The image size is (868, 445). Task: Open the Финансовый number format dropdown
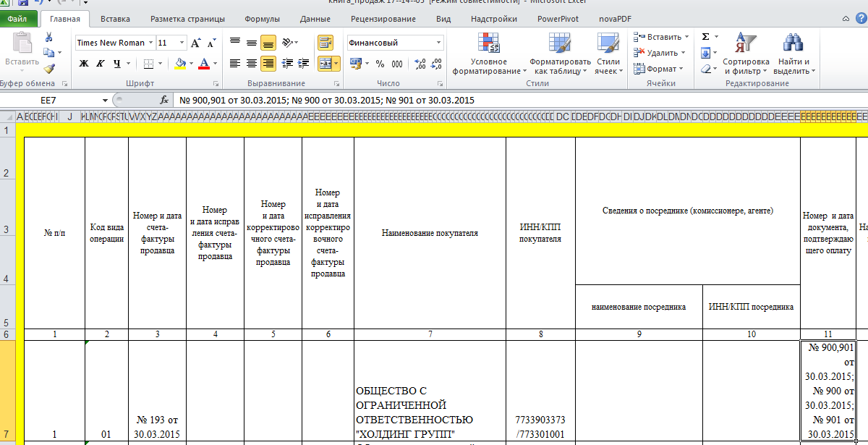click(438, 43)
